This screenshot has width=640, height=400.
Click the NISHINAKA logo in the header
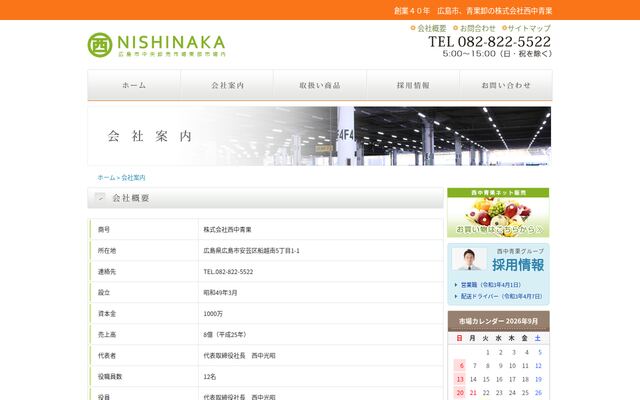(x=156, y=45)
